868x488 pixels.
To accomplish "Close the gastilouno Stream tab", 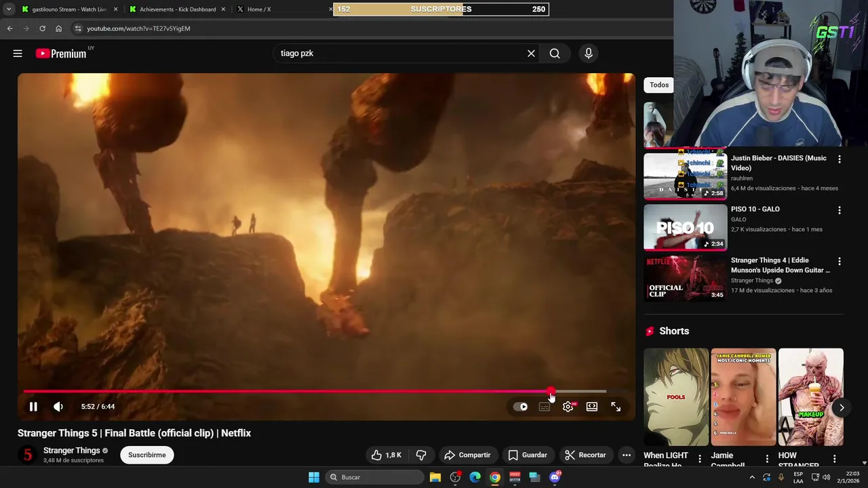I will coord(116,9).
